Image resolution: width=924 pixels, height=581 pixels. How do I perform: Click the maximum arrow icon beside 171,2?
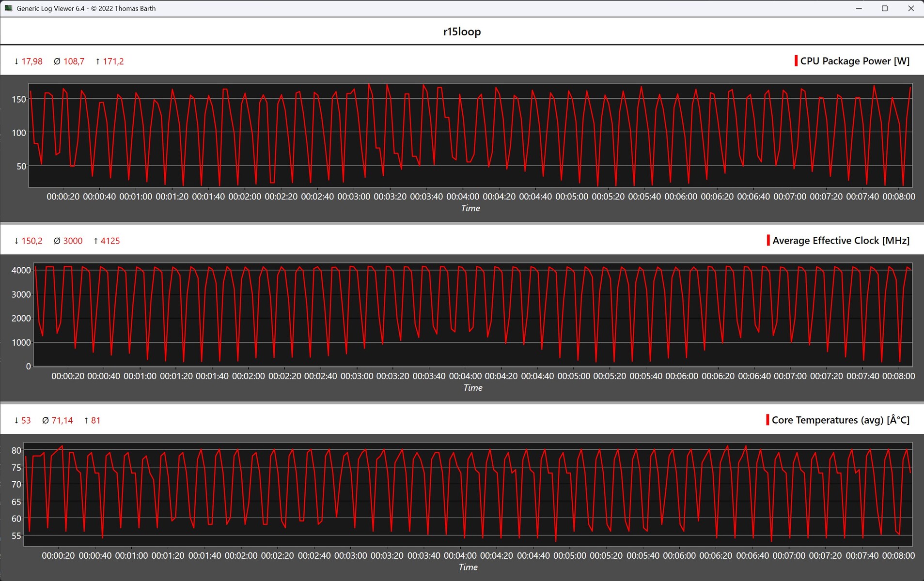(98, 61)
